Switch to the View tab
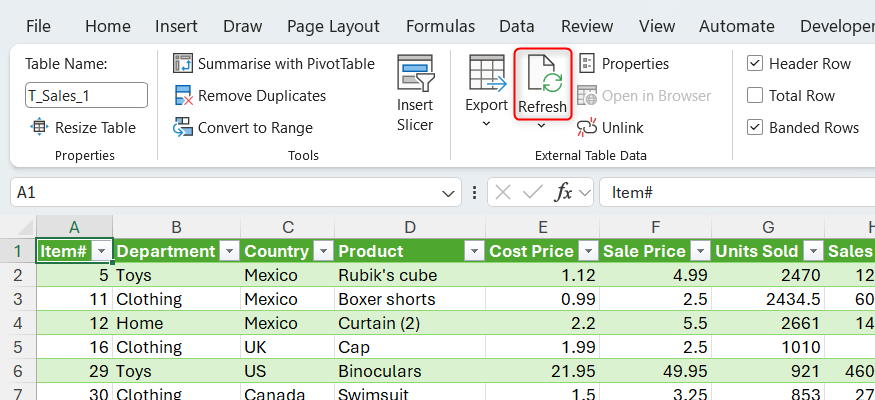This screenshot has width=875, height=400. point(656,26)
